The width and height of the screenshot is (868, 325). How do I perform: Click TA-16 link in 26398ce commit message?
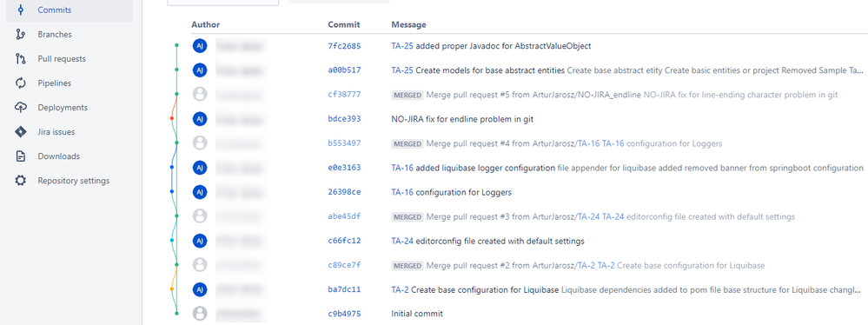tap(402, 192)
